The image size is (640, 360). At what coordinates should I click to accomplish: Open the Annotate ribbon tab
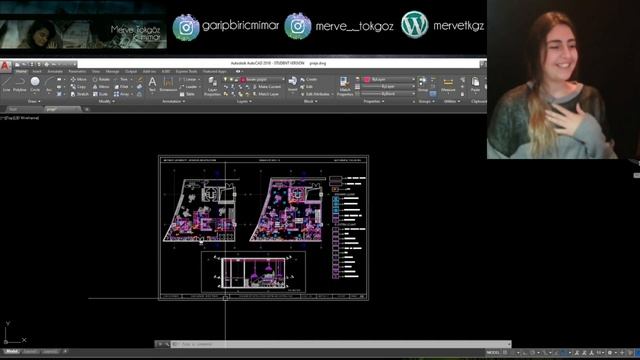[55, 71]
